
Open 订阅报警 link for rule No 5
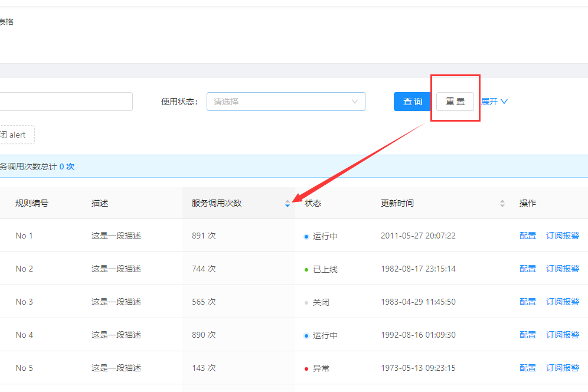[x=563, y=367]
